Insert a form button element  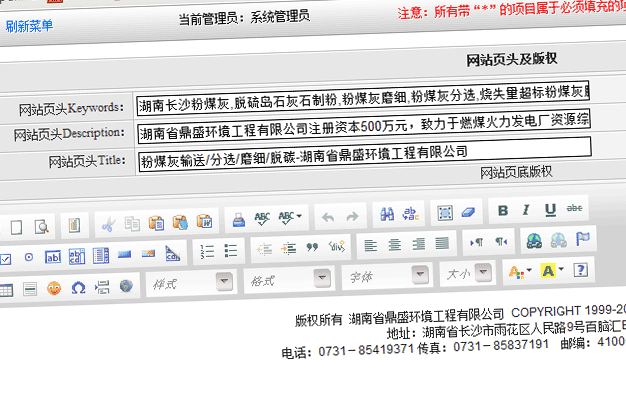(x=125, y=254)
